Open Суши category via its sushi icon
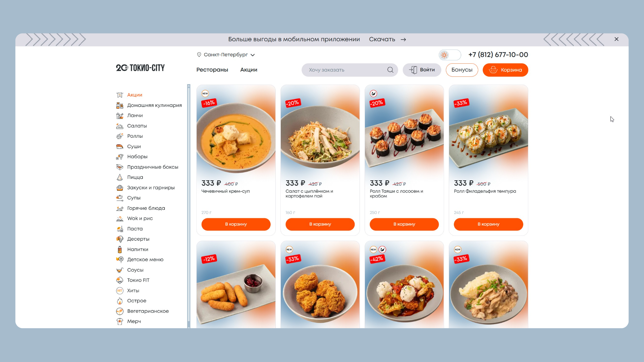The width and height of the screenshot is (644, 362). coord(119,146)
